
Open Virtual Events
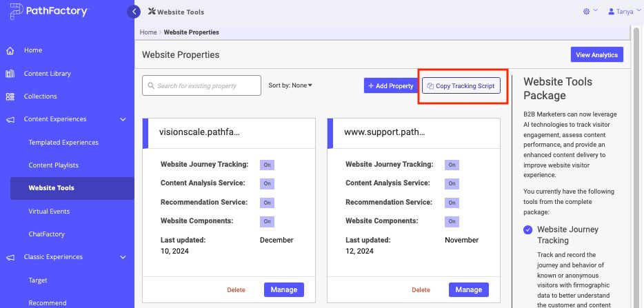(x=49, y=212)
